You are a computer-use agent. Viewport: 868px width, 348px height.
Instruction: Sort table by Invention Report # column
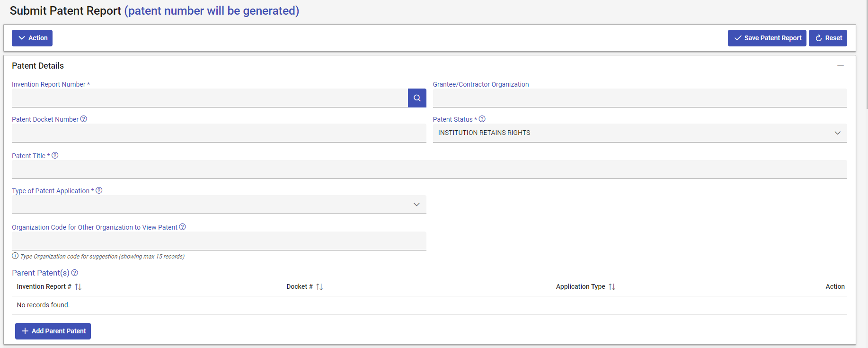(x=78, y=286)
